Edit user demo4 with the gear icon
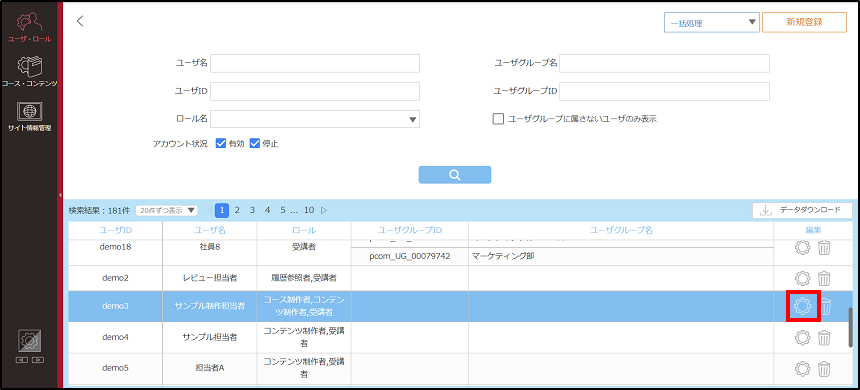The width and height of the screenshot is (860, 390). [x=802, y=337]
